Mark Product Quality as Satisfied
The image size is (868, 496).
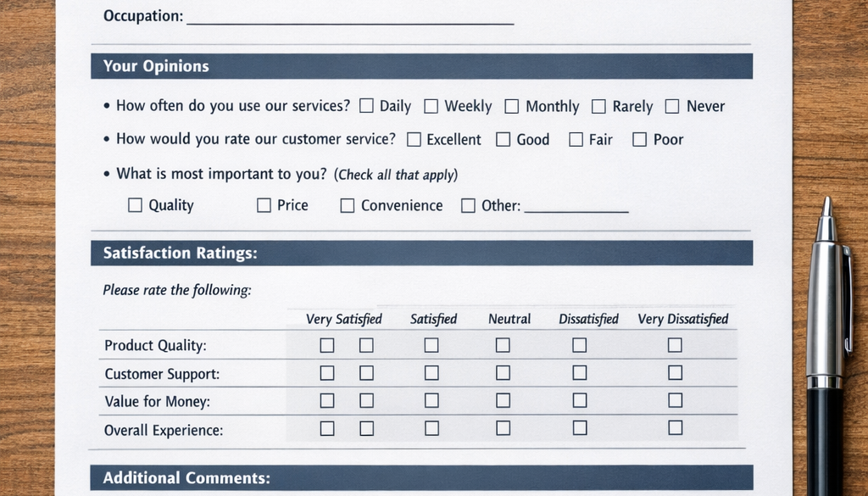click(431, 345)
